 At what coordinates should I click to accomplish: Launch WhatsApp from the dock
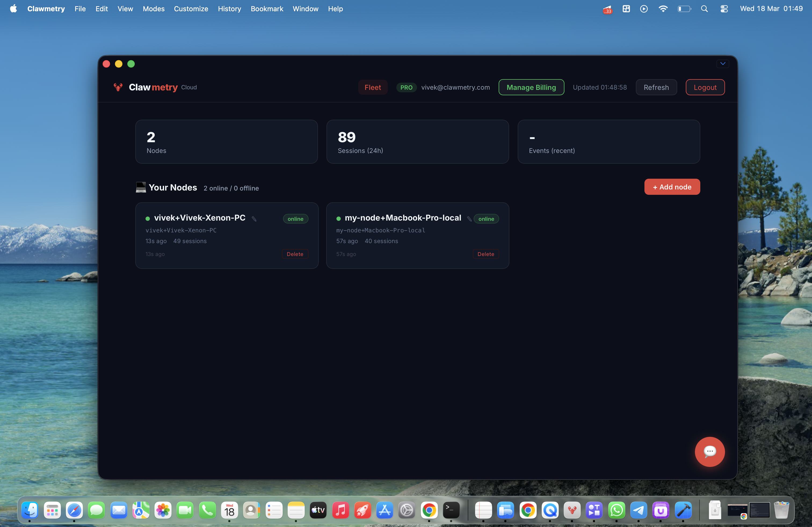616,510
